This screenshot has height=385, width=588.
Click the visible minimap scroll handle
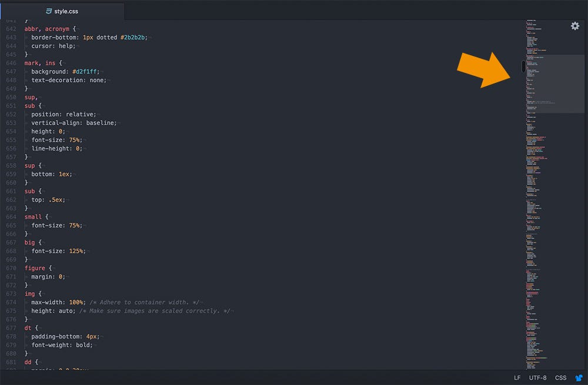pos(523,66)
